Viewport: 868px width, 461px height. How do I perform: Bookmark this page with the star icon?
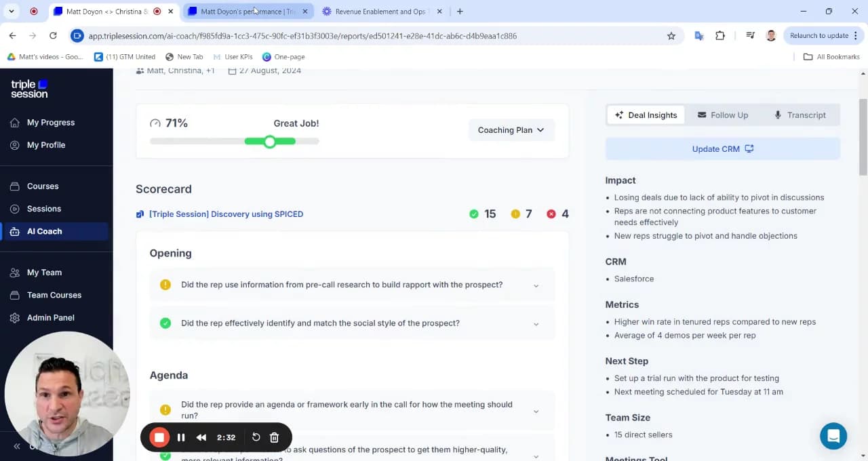pyautogui.click(x=671, y=36)
